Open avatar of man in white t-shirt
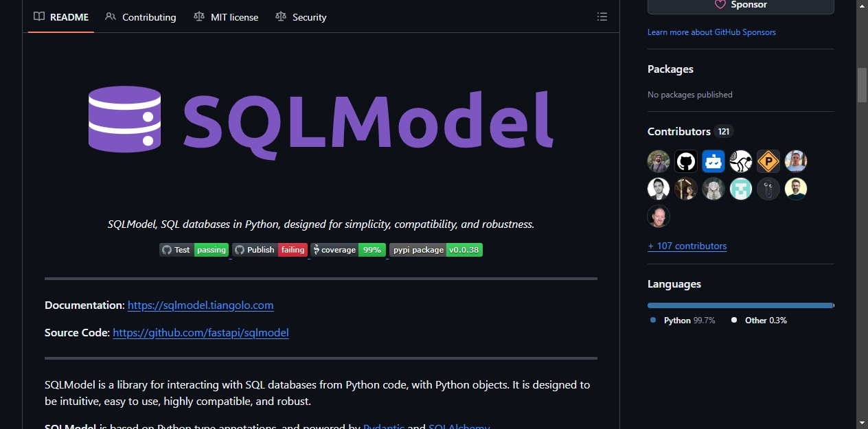868x429 pixels. click(796, 161)
